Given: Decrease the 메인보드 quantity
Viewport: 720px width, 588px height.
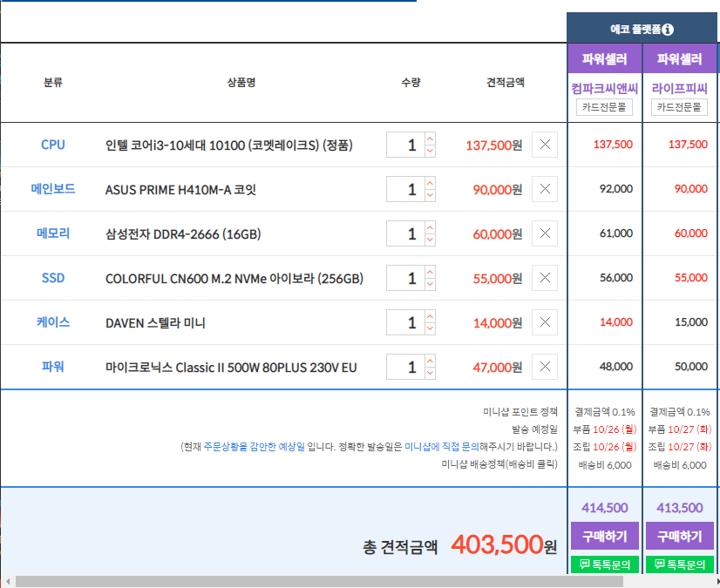Looking at the screenshot, I should pyautogui.click(x=430, y=195).
